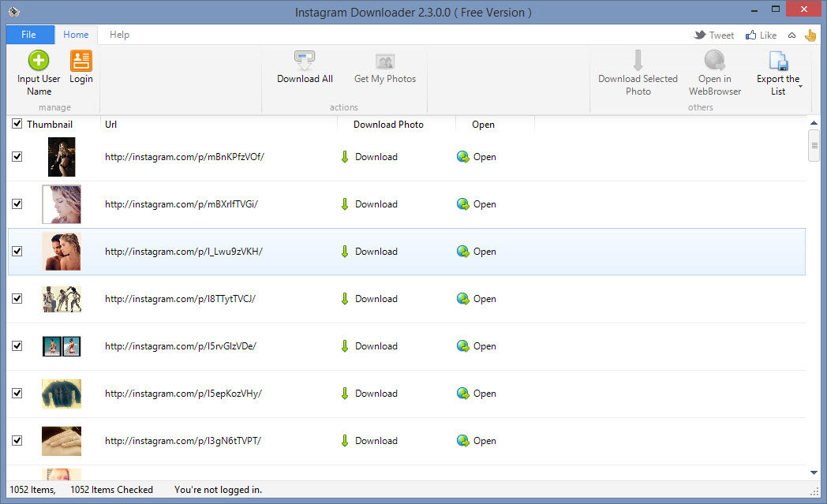
Task: Click the orange pointing hand icon
Action: pos(810,35)
